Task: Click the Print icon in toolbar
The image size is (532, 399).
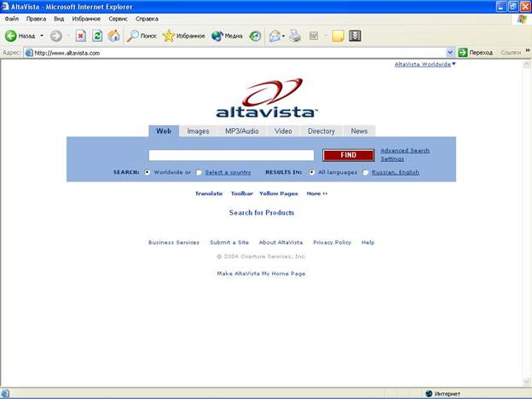Action: [295, 36]
